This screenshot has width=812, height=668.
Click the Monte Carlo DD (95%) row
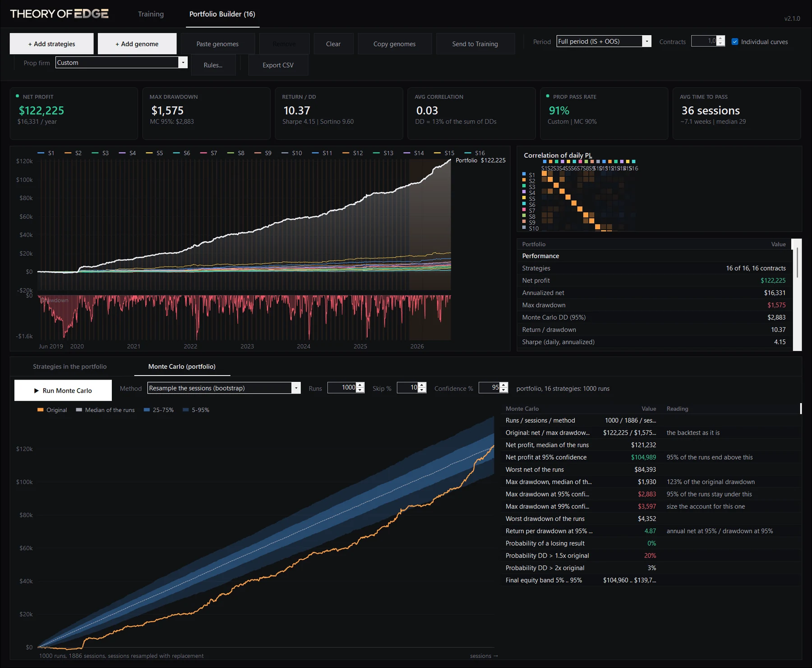654,317
